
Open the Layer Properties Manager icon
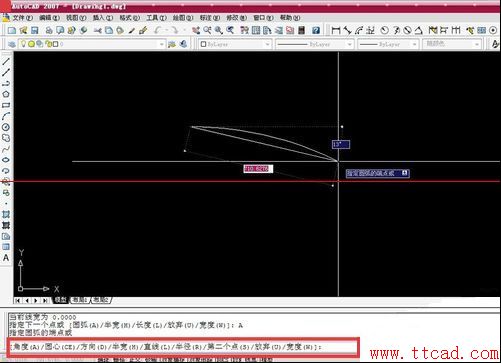[x=12, y=44]
